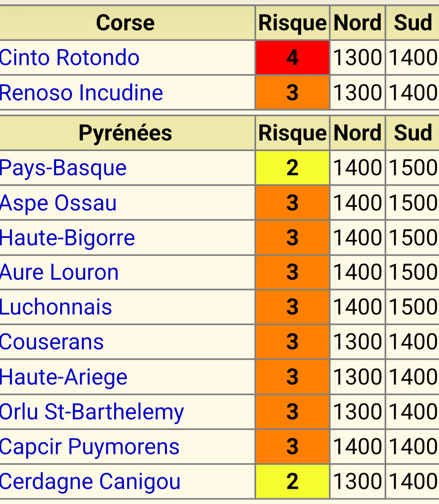The image size is (439, 504).
Task: Select the Couserans link
Action: coord(52,342)
